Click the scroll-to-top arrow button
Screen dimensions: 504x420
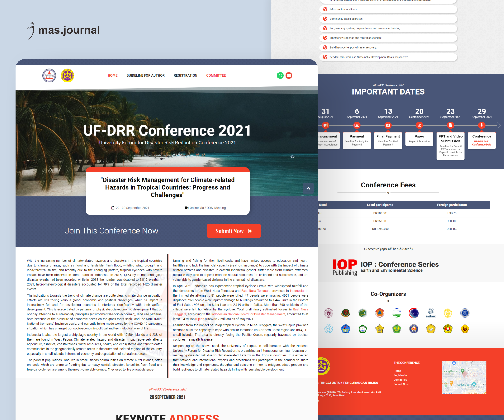click(x=308, y=188)
